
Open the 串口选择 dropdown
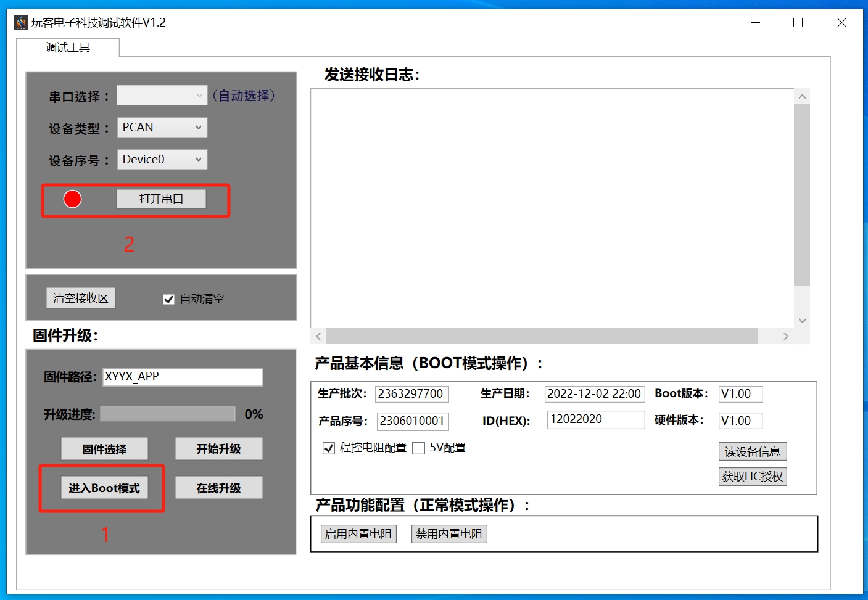tap(162, 96)
